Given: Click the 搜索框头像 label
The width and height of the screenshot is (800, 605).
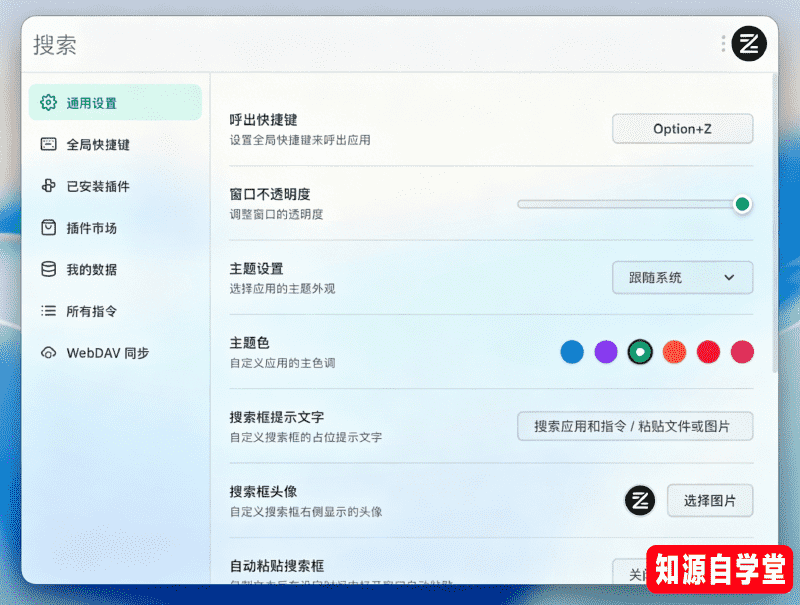Looking at the screenshot, I should point(263,492).
